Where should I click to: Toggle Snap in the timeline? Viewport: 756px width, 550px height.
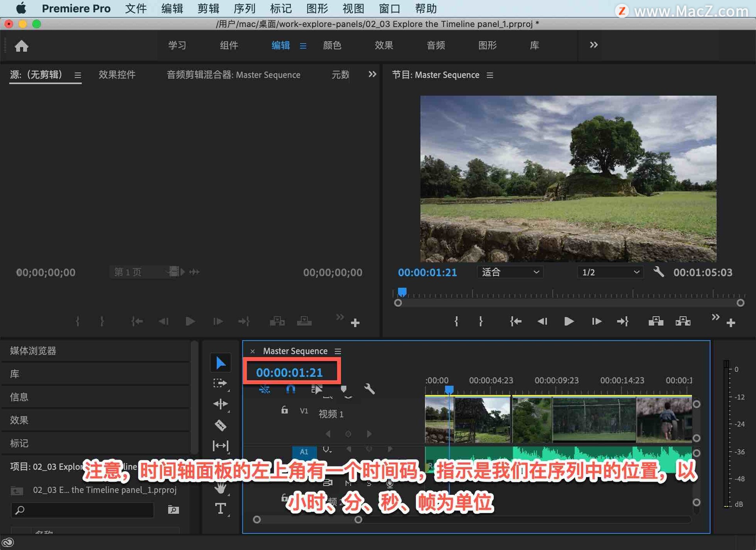click(x=291, y=389)
